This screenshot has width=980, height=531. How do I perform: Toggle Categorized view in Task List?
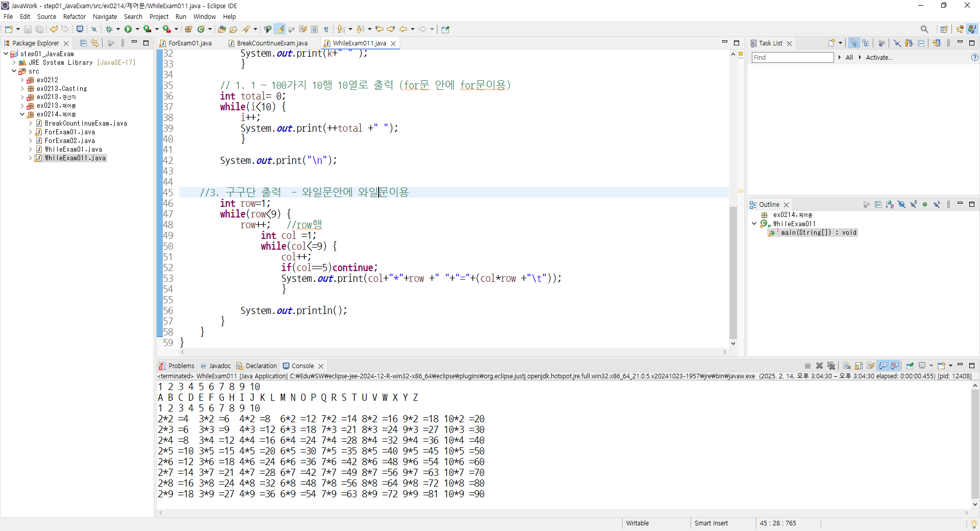[x=854, y=43]
